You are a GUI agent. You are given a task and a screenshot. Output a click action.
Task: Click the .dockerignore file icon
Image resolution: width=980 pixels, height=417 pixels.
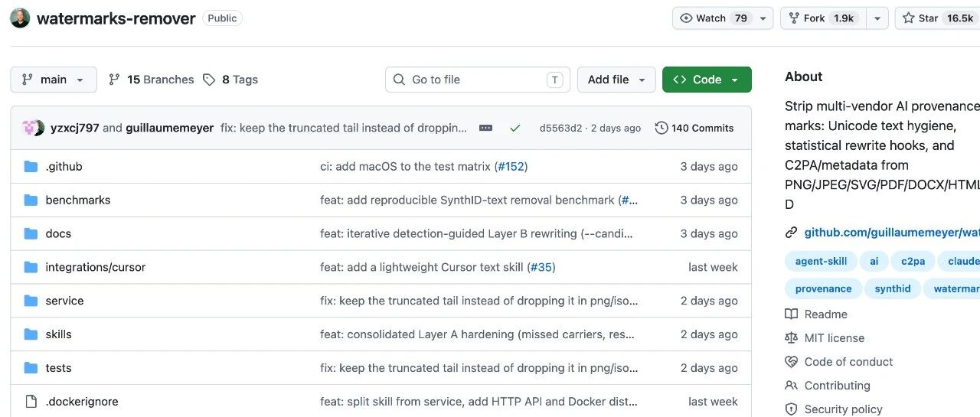[31, 402]
